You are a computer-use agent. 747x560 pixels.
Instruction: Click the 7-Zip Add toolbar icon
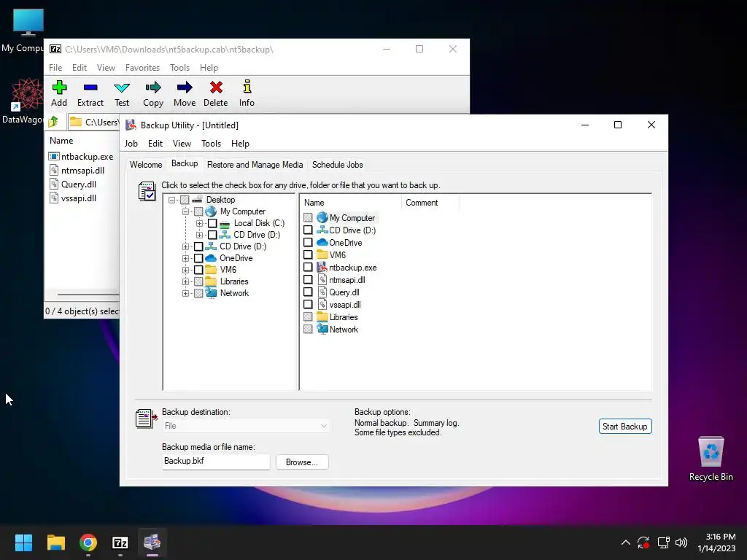59,88
